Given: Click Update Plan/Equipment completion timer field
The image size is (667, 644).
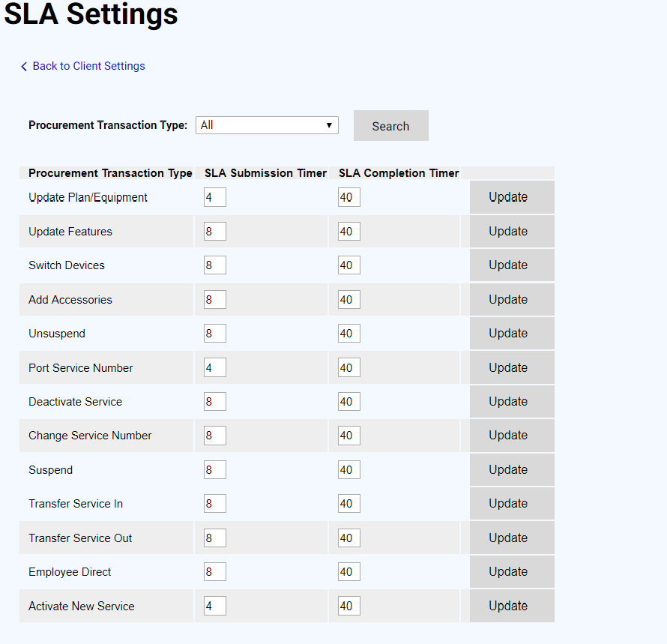Looking at the screenshot, I should coord(348,197).
